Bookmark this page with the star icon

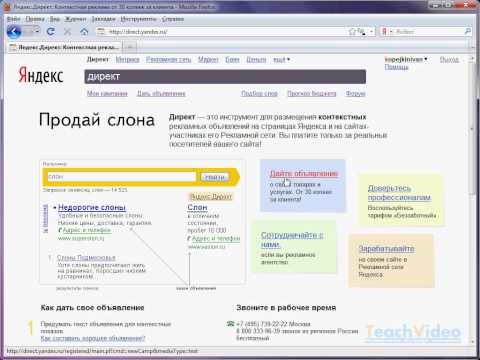[x=352, y=32]
